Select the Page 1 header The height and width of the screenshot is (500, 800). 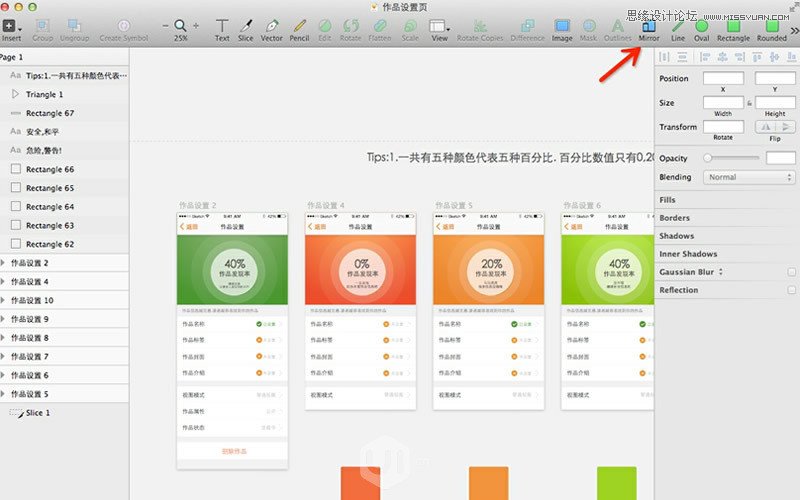[64, 57]
